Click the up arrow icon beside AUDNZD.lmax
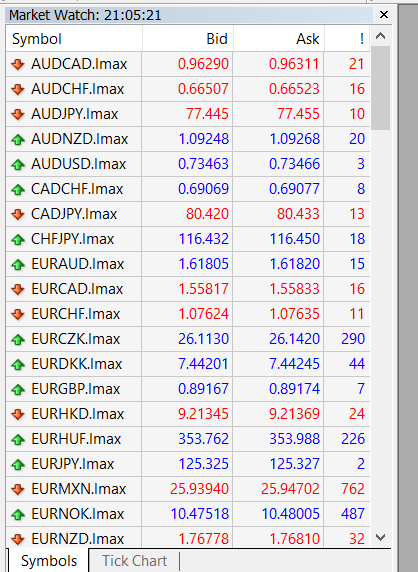 tap(18, 139)
